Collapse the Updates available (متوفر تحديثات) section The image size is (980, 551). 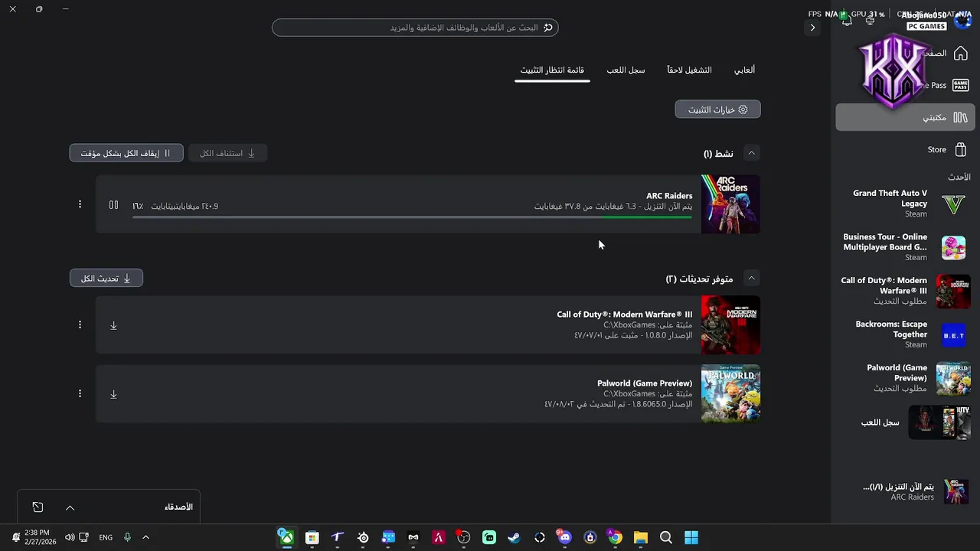click(751, 278)
